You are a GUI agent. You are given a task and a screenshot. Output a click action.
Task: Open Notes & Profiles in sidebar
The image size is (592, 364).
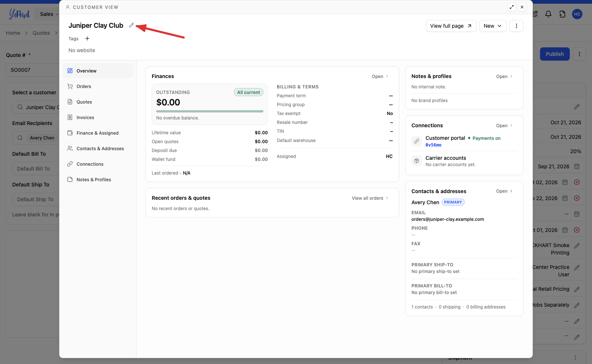coord(98,179)
